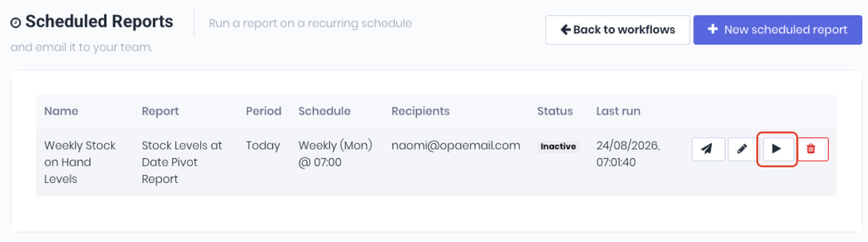Click recipient naomi@opaemail.com

[x=455, y=145]
